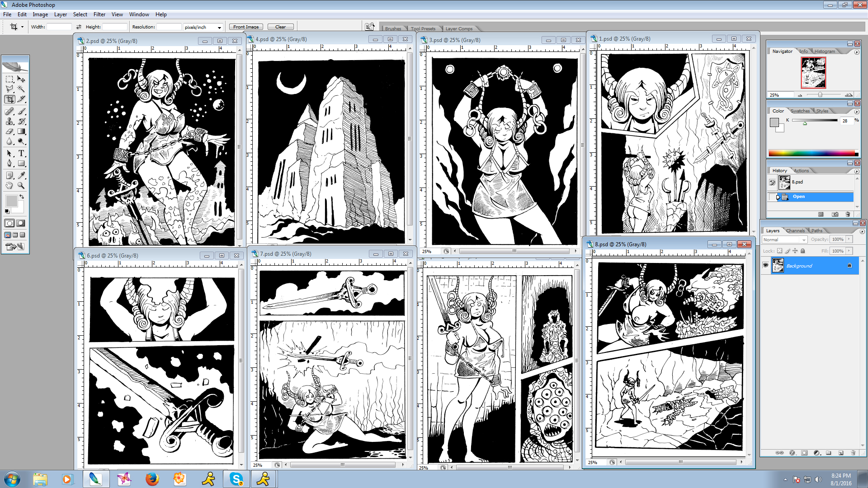Click the Front Image button
868x488 pixels.
[x=246, y=27]
